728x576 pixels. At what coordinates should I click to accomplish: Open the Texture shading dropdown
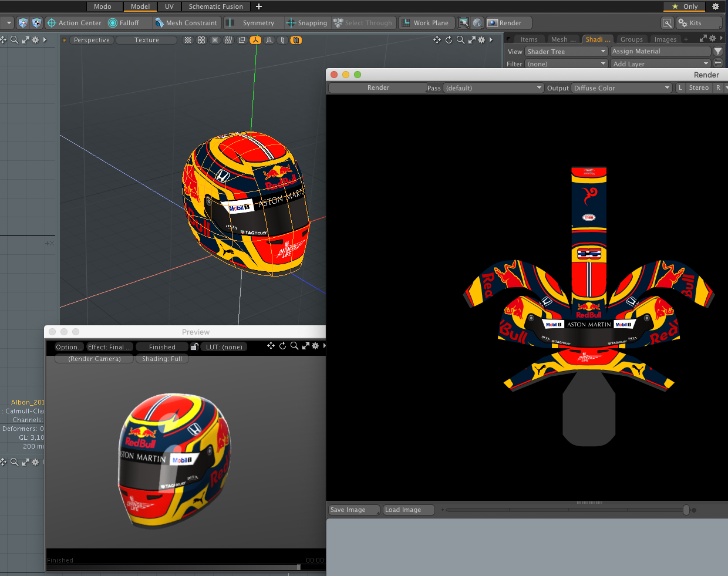click(x=146, y=40)
